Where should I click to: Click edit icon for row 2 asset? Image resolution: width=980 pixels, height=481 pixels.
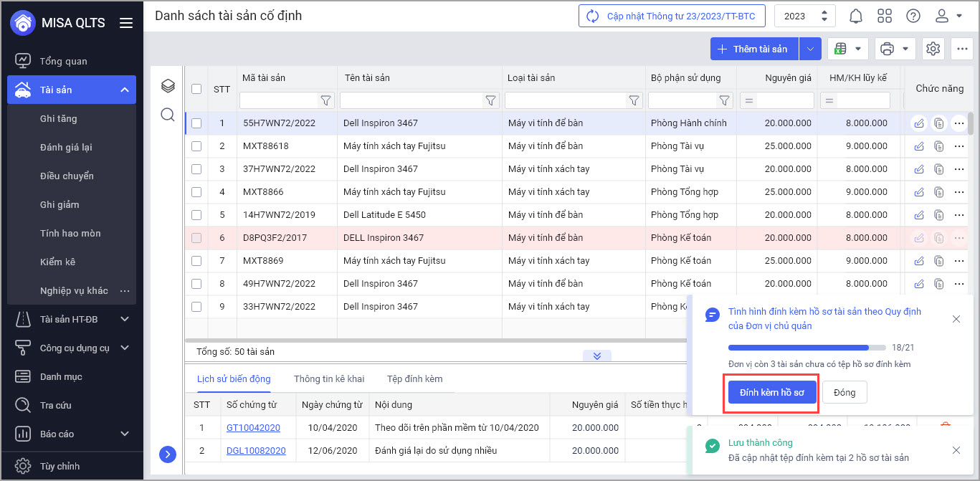click(919, 146)
